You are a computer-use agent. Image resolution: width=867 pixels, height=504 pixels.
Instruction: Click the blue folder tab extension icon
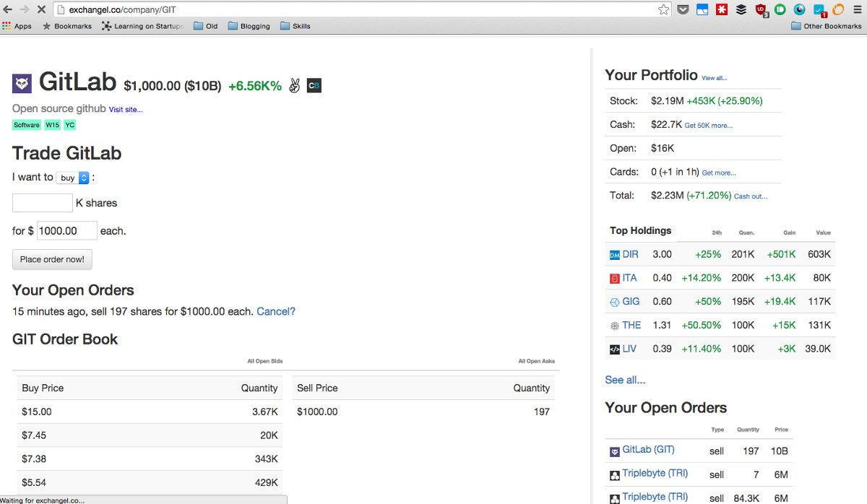pyautogui.click(x=702, y=10)
